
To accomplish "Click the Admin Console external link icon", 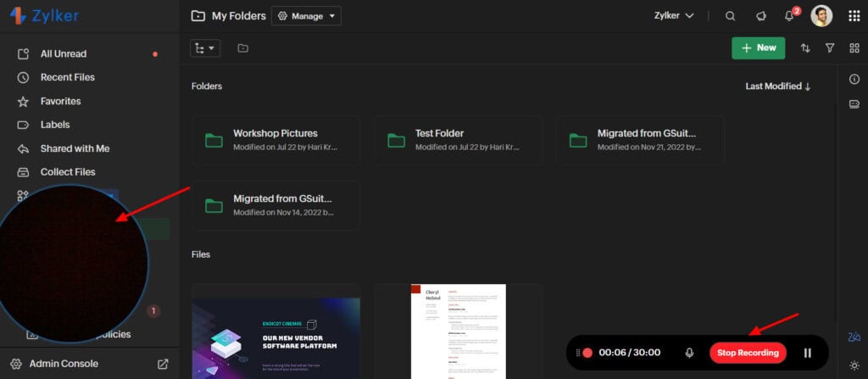I will pyautogui.click(x=163, y=364).
